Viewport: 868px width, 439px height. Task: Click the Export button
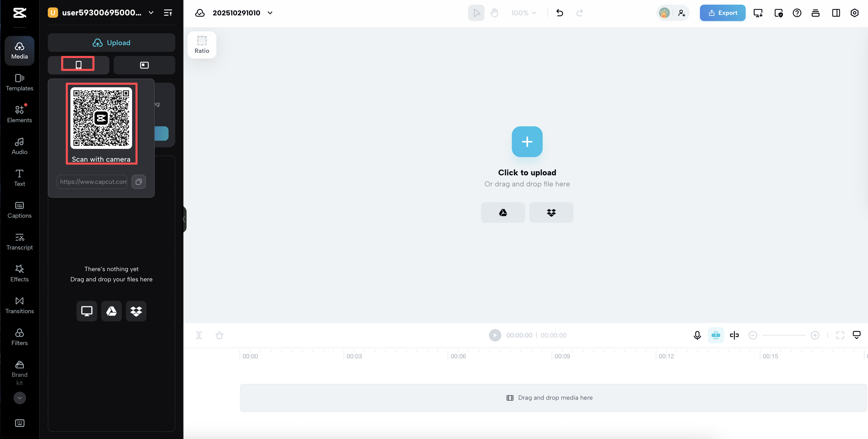[723, 13]
